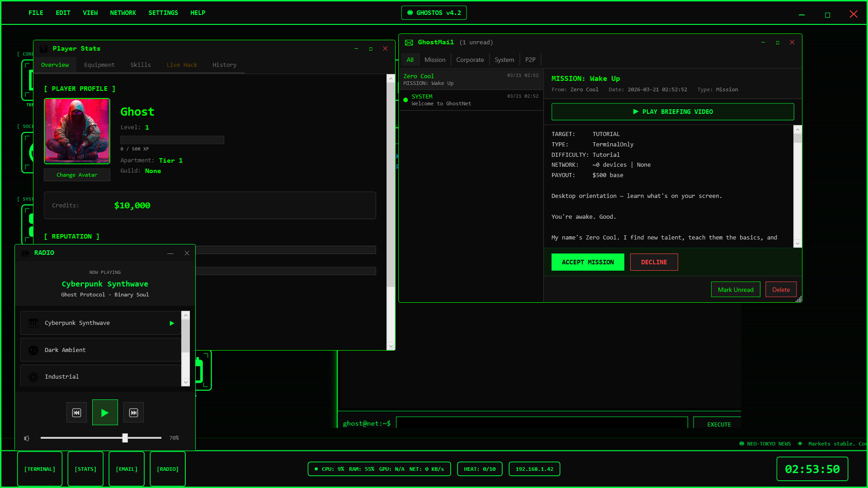This screenshot has height=488, width=868.
Task: Click the Player Stats window icon
Action: (44, 49)
